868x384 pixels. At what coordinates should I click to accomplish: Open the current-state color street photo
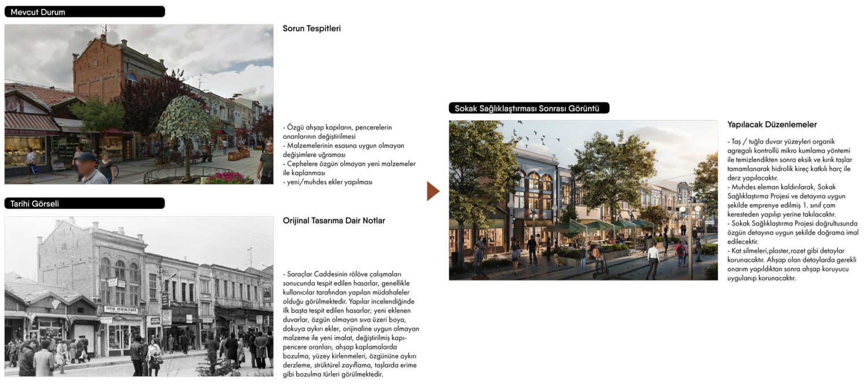point(139,104)
